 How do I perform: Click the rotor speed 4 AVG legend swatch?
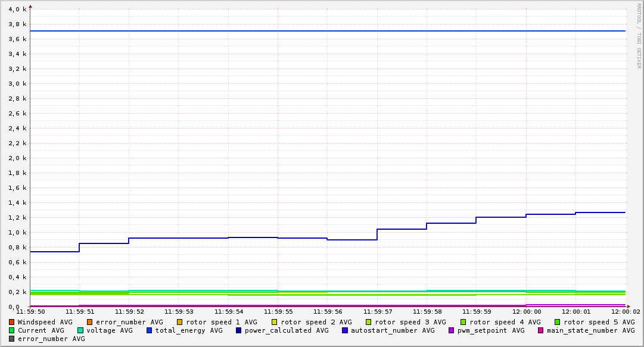tap(463, 323)
